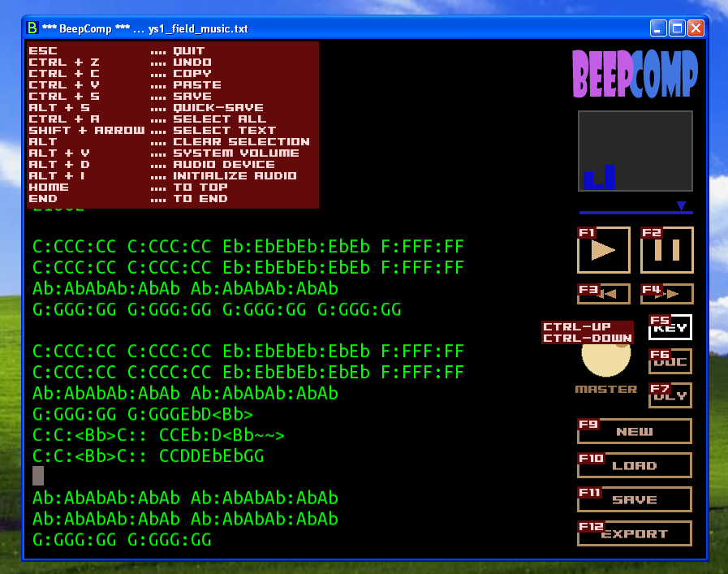Toggle the F7 DLY delay button
This screenshot has width=728, height=574.
point(670,395)
